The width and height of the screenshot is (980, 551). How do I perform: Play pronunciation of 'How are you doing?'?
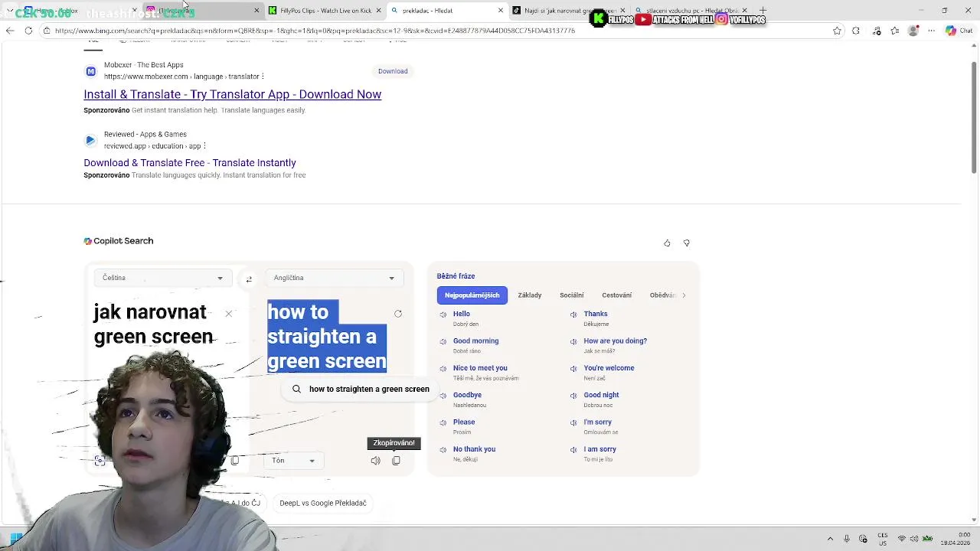pyautogui.click(x=573, y=341)
